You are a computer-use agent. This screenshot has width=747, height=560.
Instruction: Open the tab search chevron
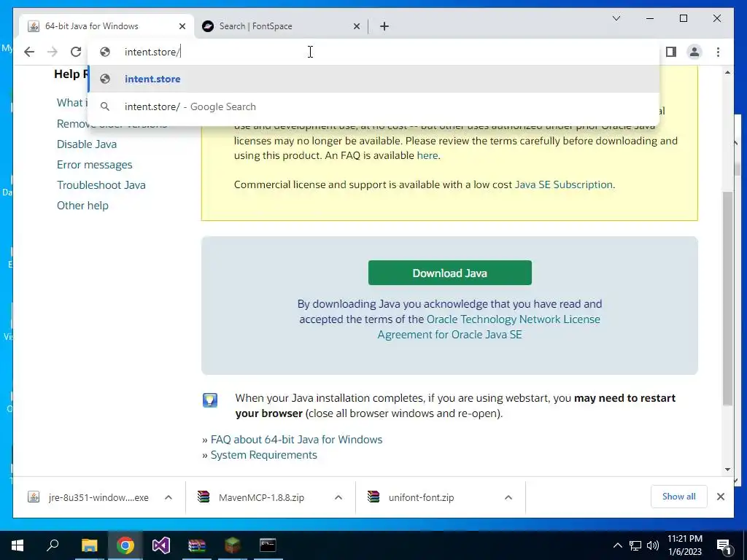coord(616,18)
